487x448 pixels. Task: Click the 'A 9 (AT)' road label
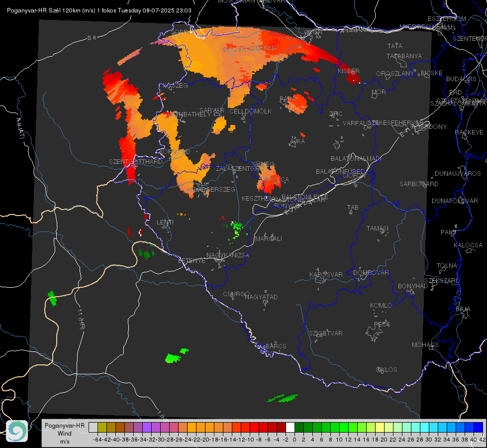click(20, 128)
